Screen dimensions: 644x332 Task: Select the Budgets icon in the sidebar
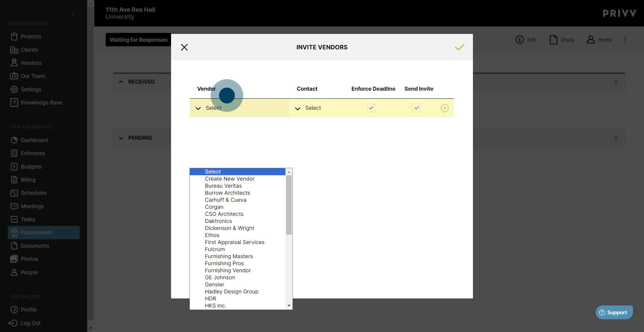click(15, 167)
